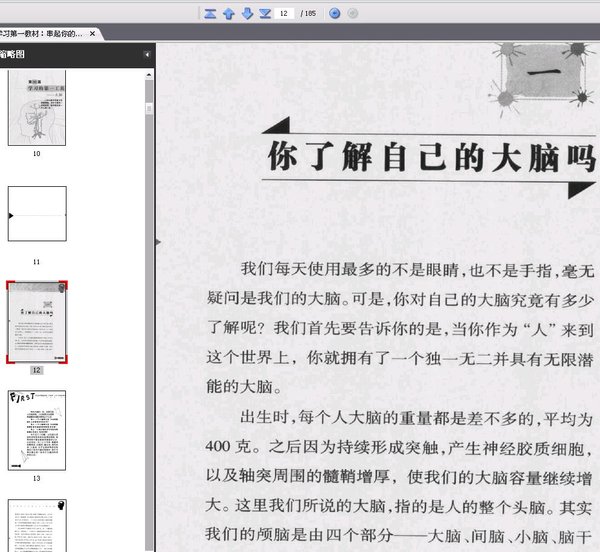Click the thumbnail panel scrollbar handle

point(149,109)
